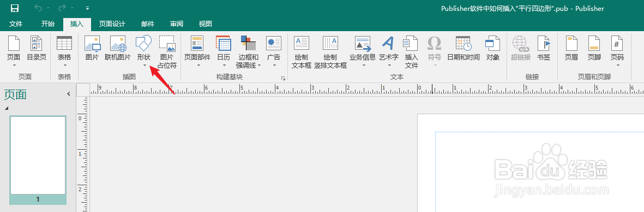This screenshot has width=644, height=212.
Task: Select 绘制文本框 tool
Action: click(x=302, y=51)
